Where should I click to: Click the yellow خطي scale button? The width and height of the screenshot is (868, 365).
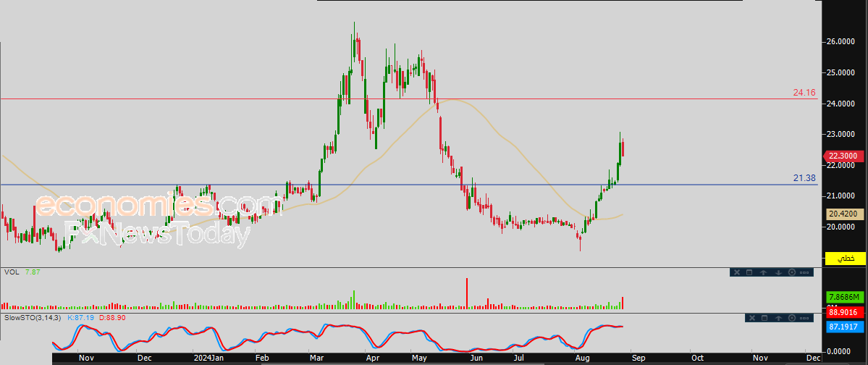[x=846, y=258]
